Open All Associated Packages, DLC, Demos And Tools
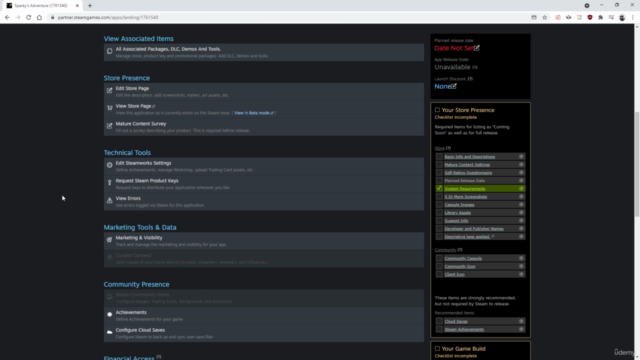This screenshot has height=360, width=640. (x=168, y=49)
